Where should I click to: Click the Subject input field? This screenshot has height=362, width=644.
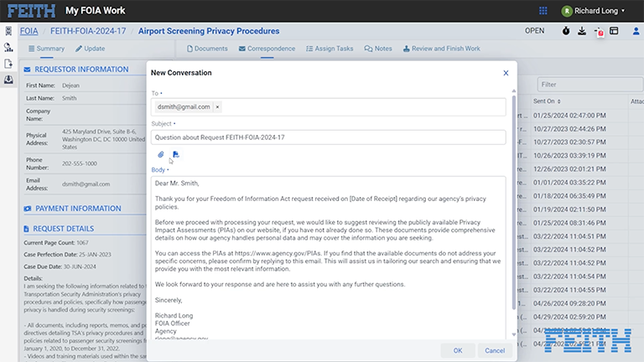[328, 137]
